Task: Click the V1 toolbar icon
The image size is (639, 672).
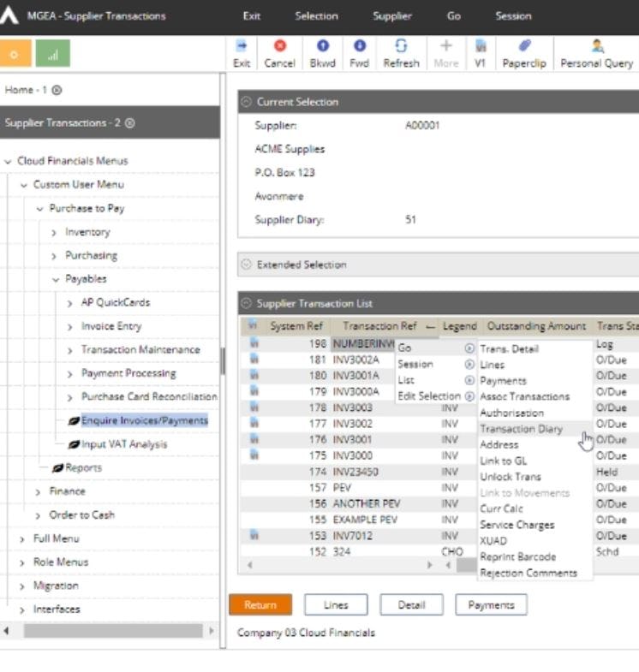Action: 481,46
